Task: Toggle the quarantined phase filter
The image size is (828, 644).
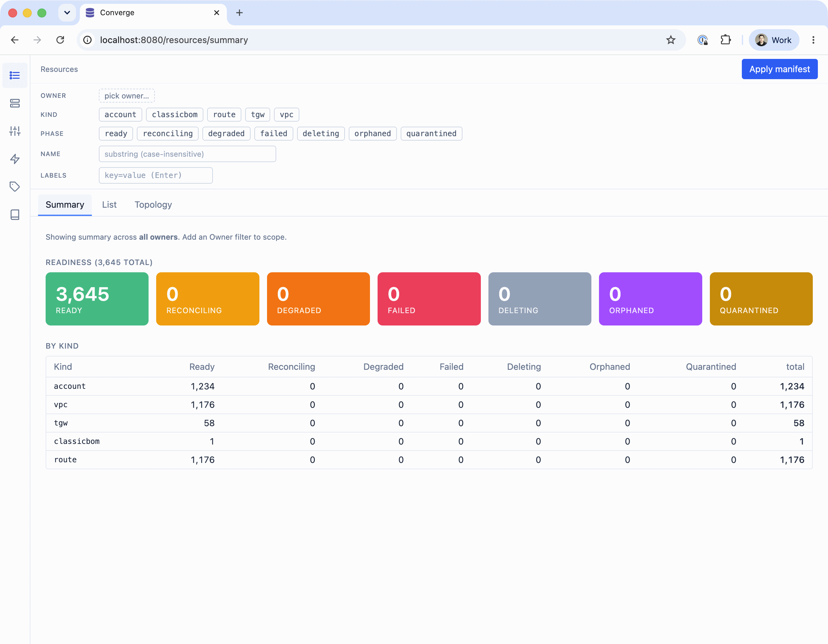Action: [x=431, y=133]
